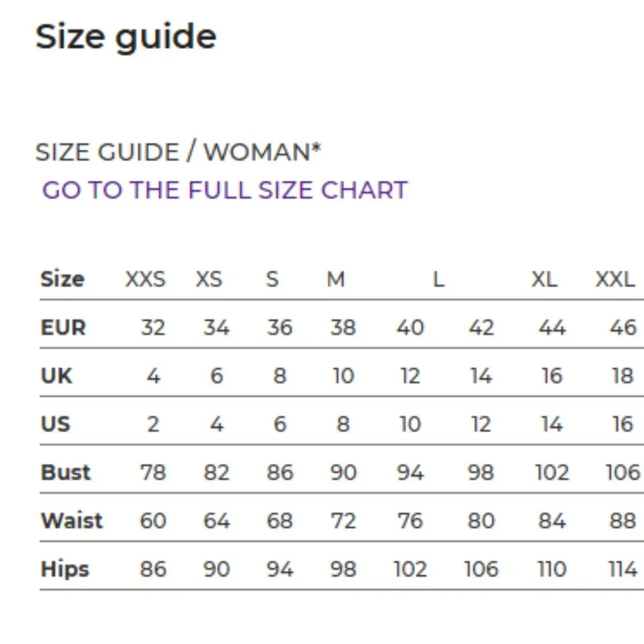
Task: Click the XL size column header
Action: click(x=544, y=279)
